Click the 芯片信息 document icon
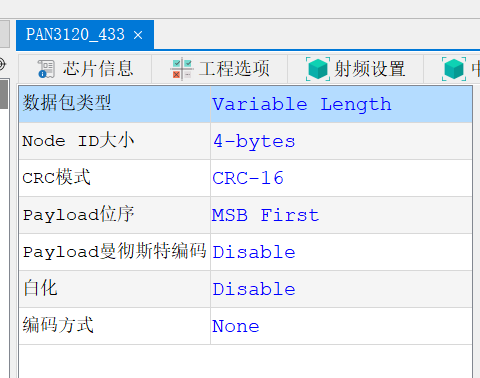This screenshot has height=378, width=480. coord(46,69)
